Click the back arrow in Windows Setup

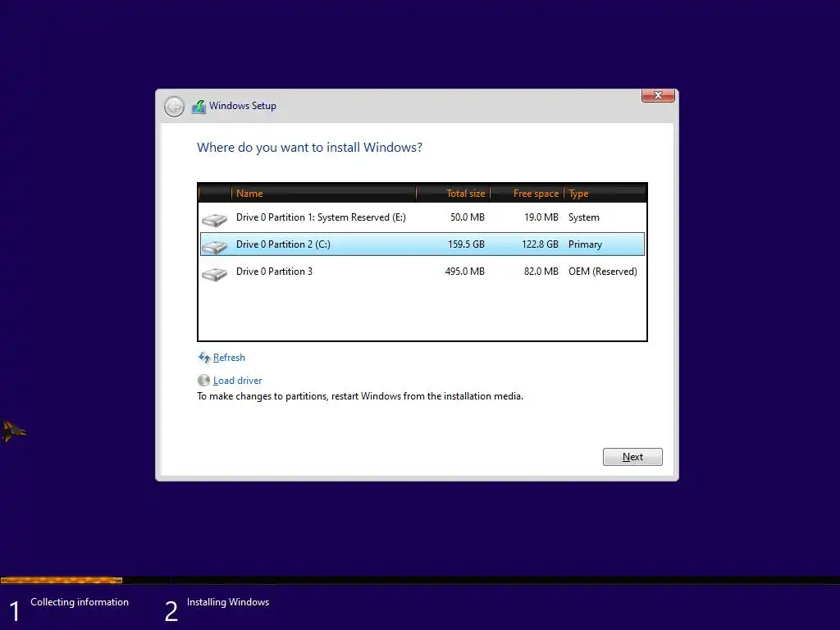click(x=174, y=107)
